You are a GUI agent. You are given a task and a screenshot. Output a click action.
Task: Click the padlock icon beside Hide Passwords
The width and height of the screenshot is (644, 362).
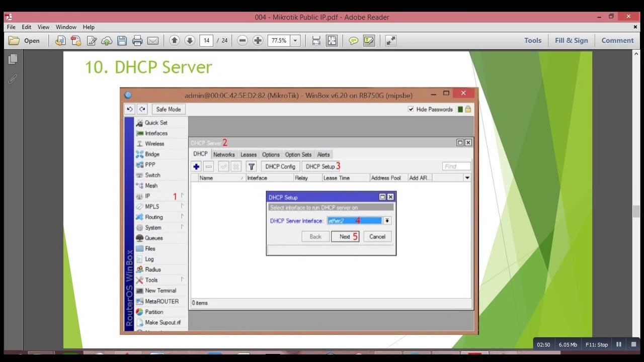(x=468, y=109)
